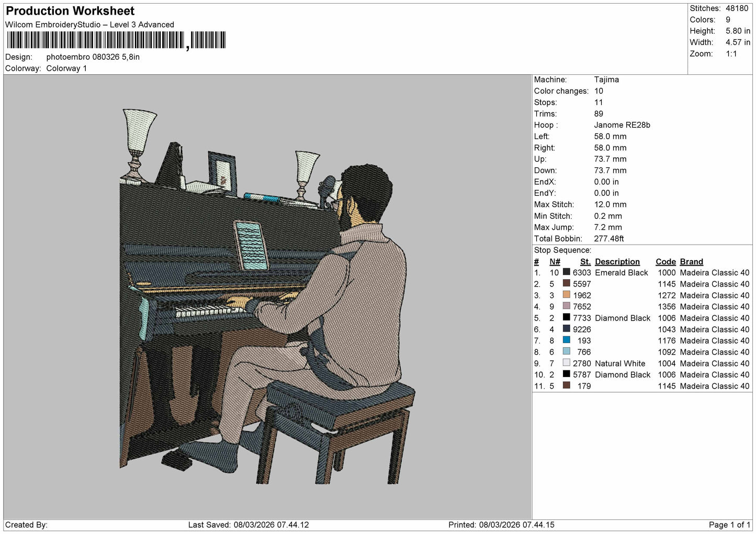
Task: Click the 1962 orange thread swatch
Action: tap(566, 295)
